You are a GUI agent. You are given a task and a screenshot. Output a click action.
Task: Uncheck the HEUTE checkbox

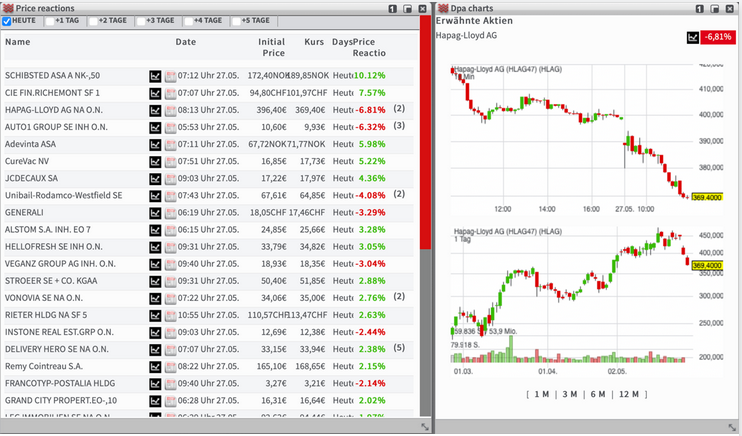click(7, 21)
